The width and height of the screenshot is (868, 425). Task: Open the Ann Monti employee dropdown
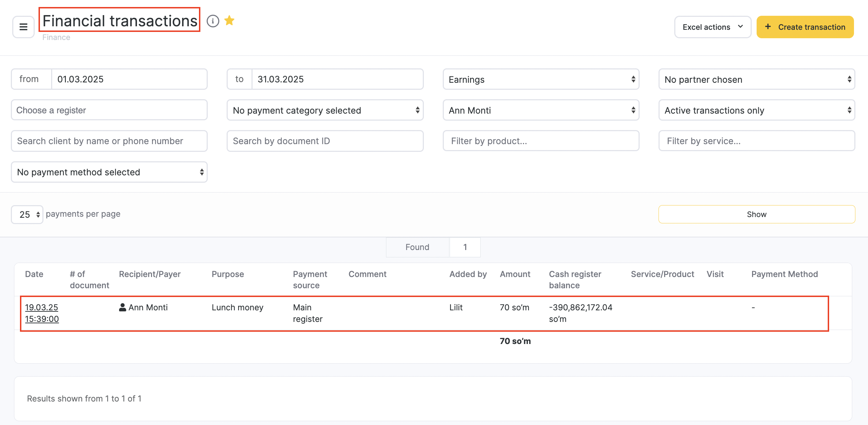541,110
